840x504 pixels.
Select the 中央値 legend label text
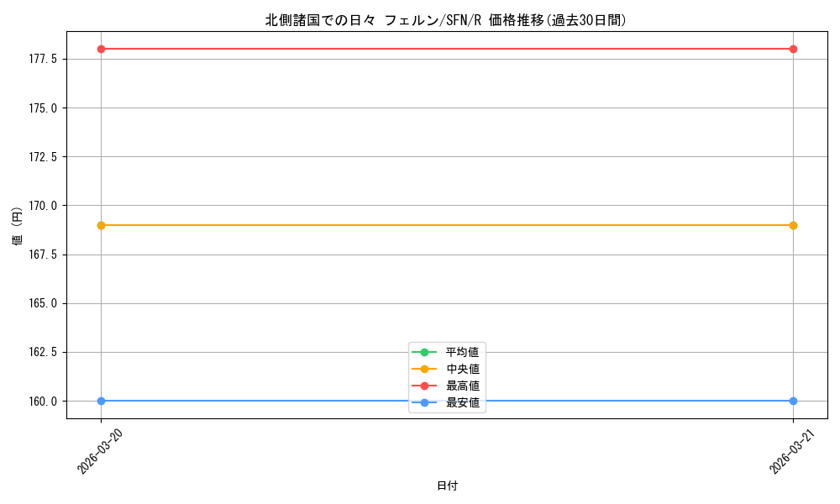(462, 369)
